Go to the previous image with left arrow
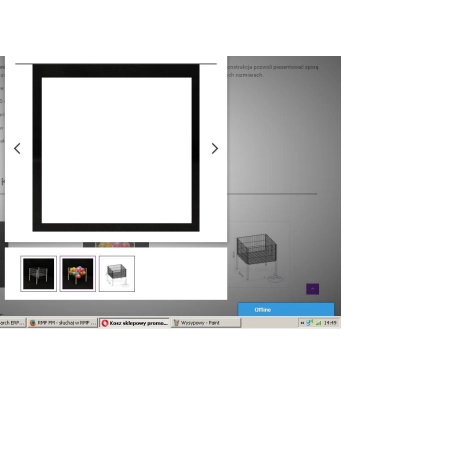450x450 pixels. point(17,148)
